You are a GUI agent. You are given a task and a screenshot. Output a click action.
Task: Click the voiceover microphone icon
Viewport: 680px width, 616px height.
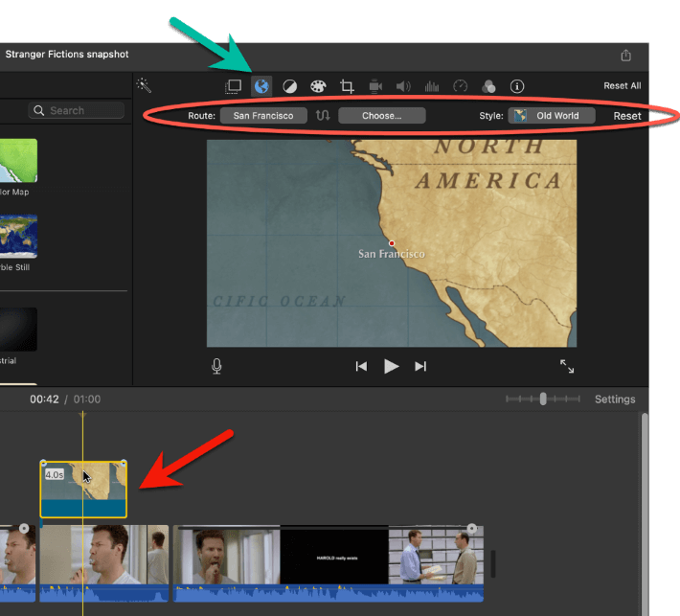[x=216, y=366]
